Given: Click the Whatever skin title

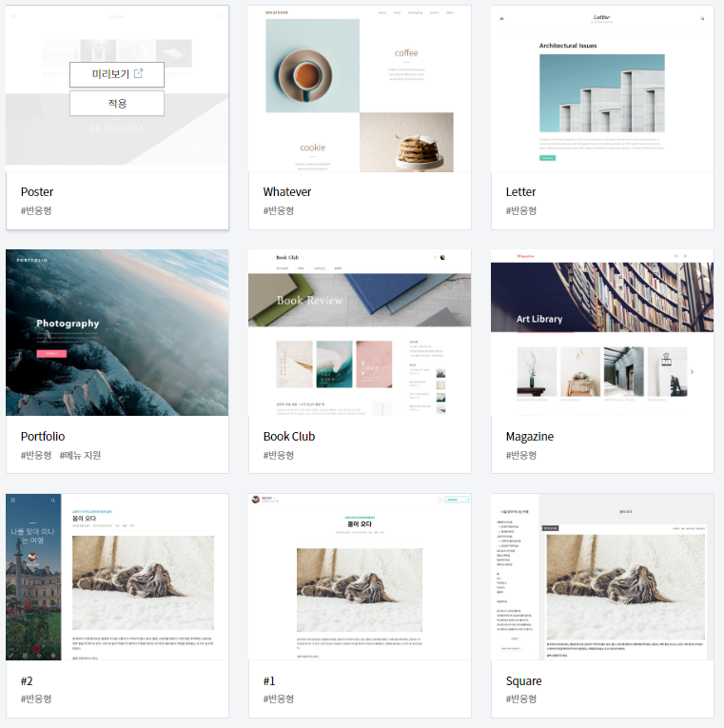Looking at the screenshot, I should (286, 191).
